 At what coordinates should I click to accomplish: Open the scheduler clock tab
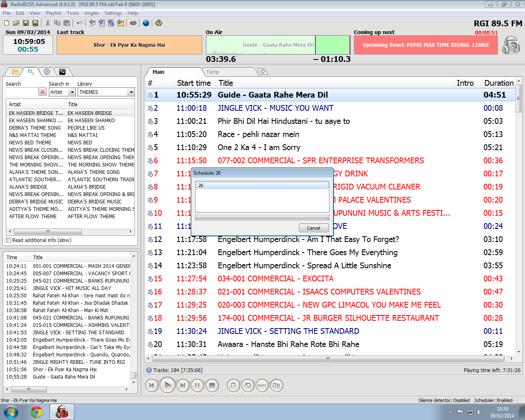click(47, 72)
